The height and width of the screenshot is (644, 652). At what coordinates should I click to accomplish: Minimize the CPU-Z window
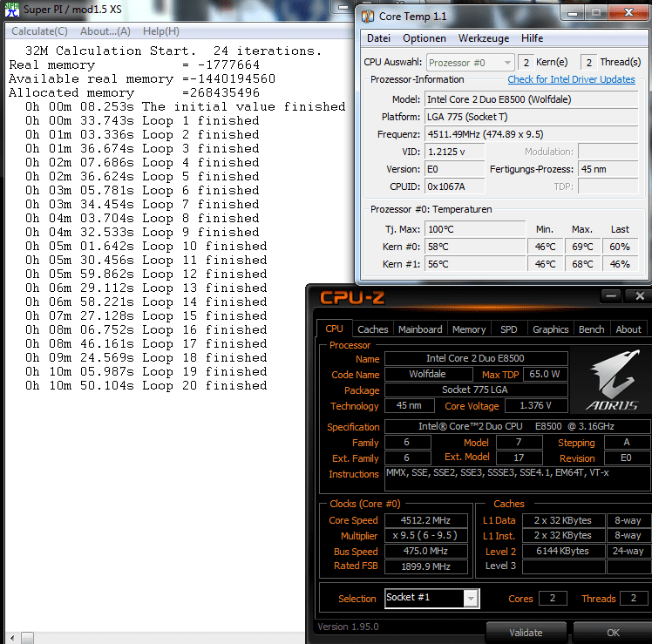tap(611, 296)
